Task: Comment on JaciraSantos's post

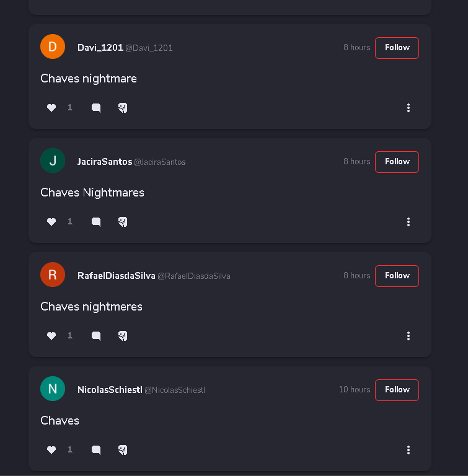Action: [x=96, y=222]
